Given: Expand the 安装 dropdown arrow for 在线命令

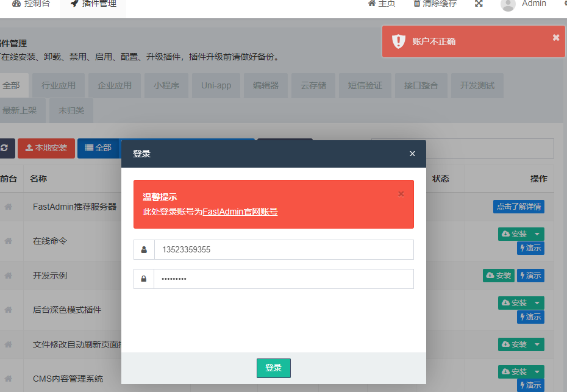Looking at the screenshot, I should tap(537, 234).
